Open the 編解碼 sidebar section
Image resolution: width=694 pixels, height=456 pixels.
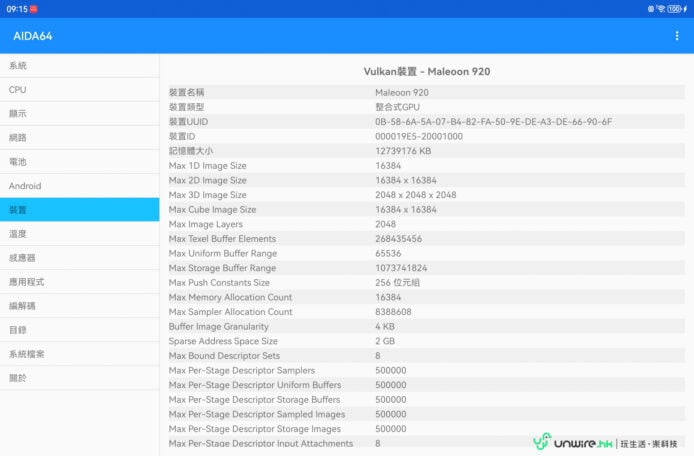pyautogui.click(x=80, y=306)
